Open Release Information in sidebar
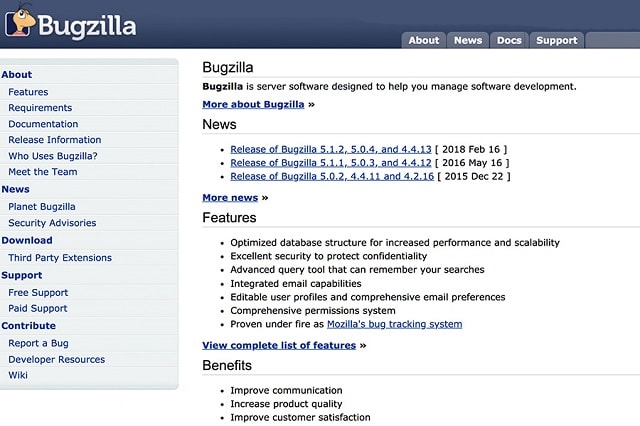Screen dimensions: 640x426 pyautogui.click(x=55, y=140)
